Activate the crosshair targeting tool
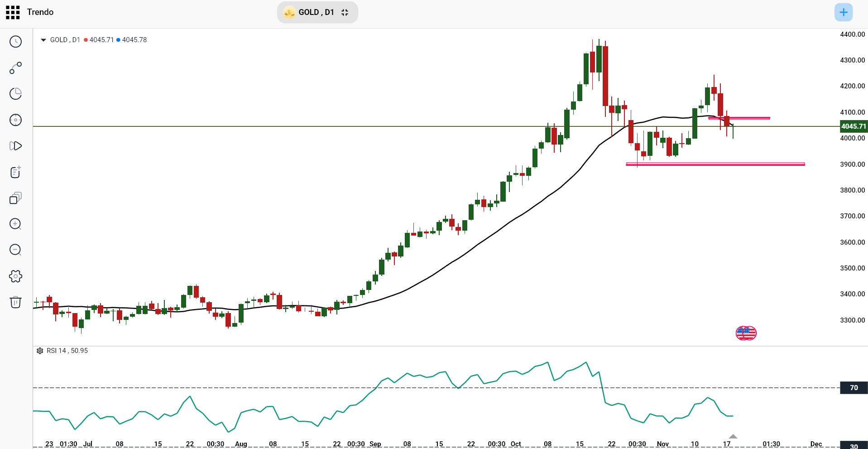 pyautogui.click(x=16, y=120)
